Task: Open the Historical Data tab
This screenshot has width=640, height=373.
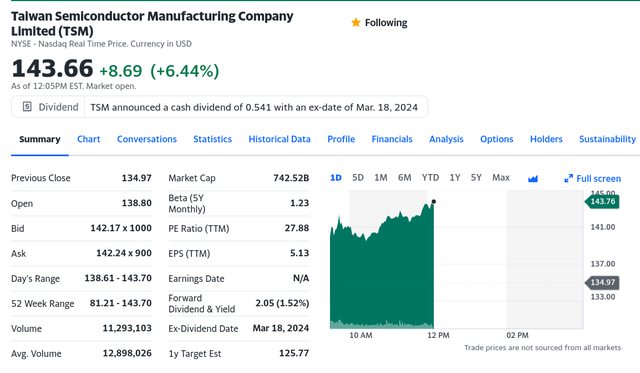Action: point(279,139)
